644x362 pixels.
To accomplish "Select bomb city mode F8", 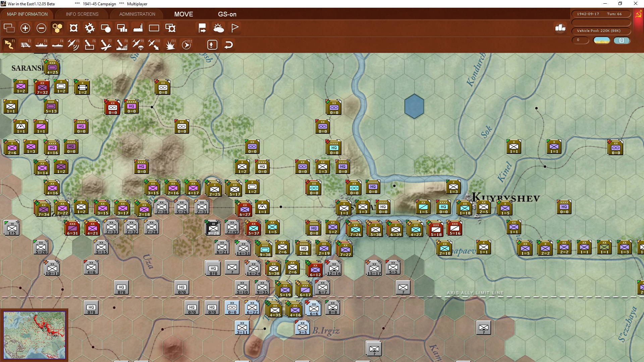I will pyautogui.click(x=121, y=45).
